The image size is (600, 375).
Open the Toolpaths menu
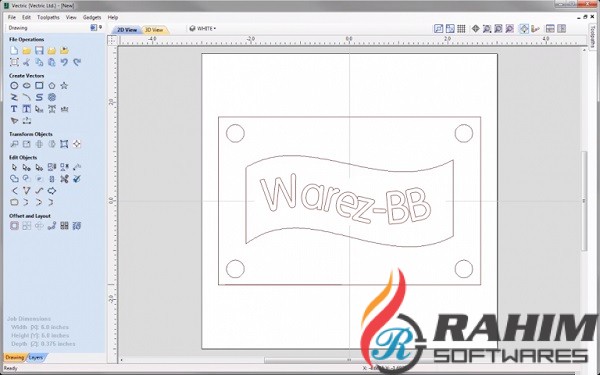tap(48, 17)
